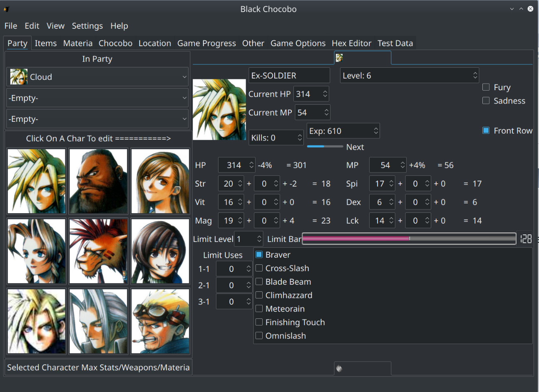
Task: Expand the second -Empty- party slot
Action: 97,119
